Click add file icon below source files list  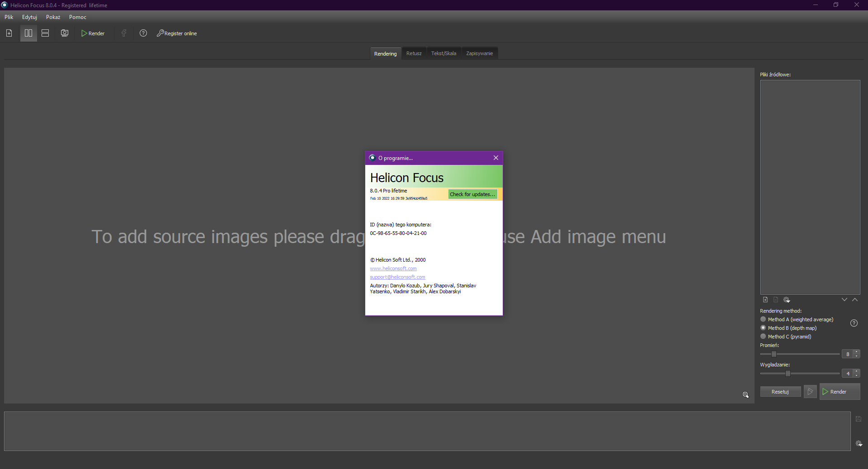765,300
